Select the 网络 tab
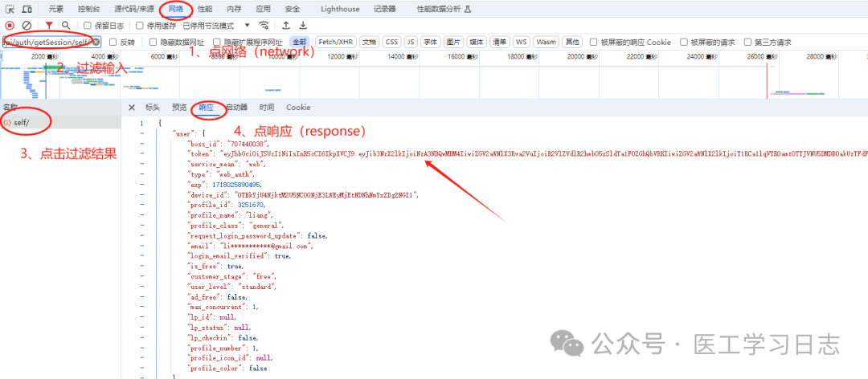The height and width of the screenshot is (379, 868). tap(176, 10)
